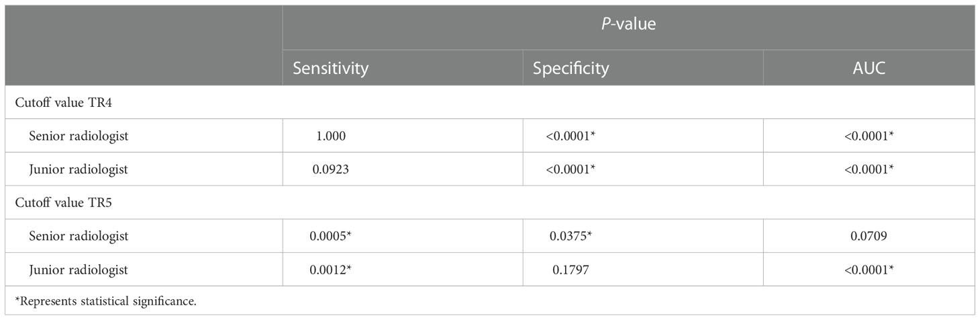Click the sensitivity value 0.0923
This screenshot has height=320, width=980.
331,169
